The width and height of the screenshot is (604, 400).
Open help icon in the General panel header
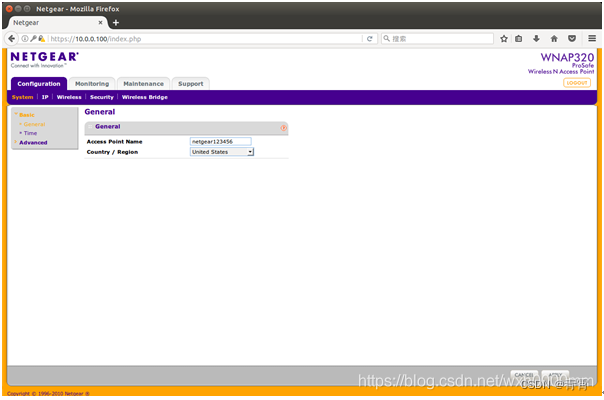[284, 128]
